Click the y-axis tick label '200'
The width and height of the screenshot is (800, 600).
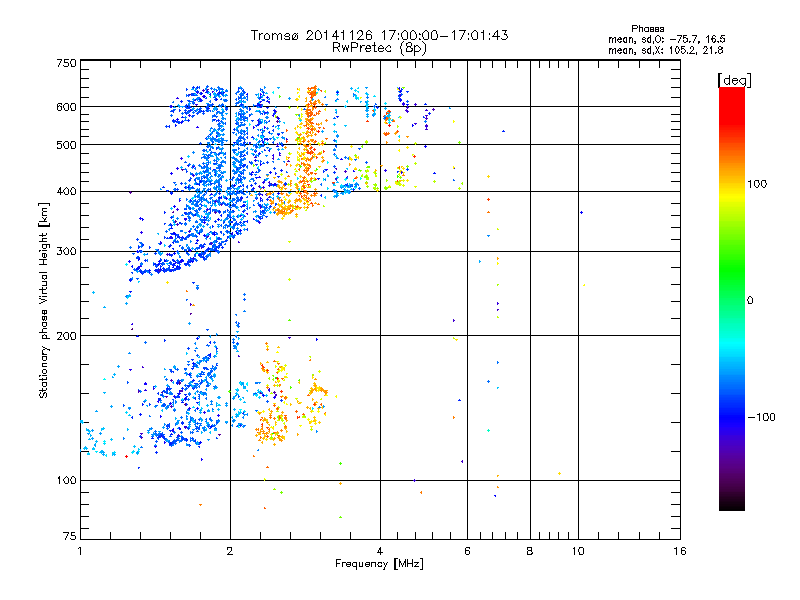(x=66, y=336)
